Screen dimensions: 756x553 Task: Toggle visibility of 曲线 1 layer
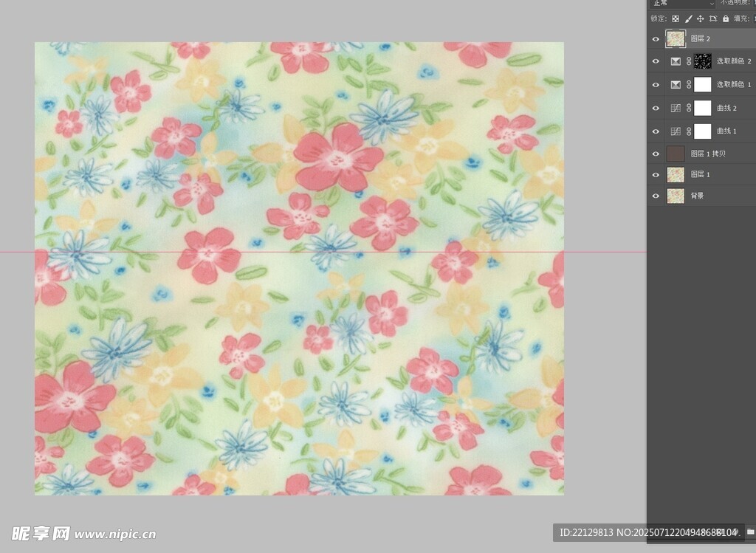click(656, 131)
